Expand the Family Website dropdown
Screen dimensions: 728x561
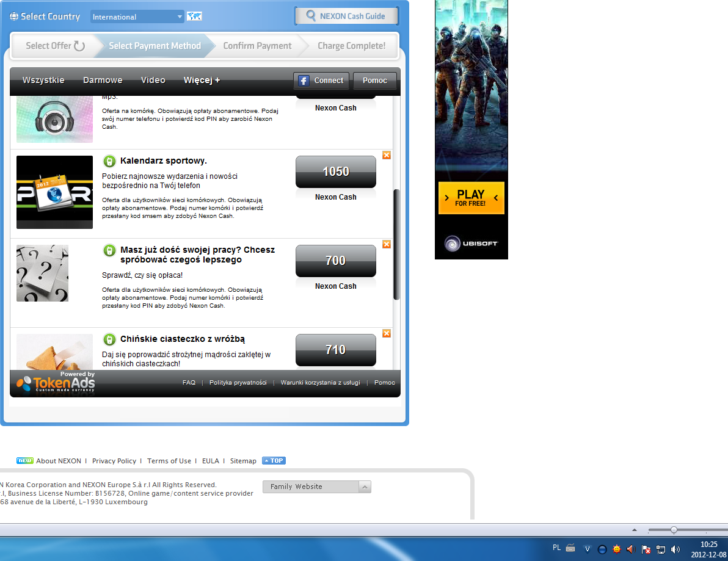(x=316, y=487)
